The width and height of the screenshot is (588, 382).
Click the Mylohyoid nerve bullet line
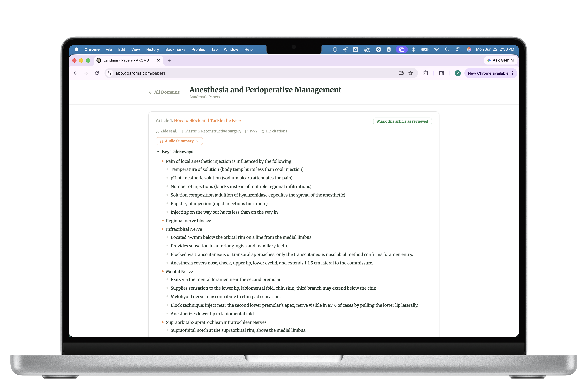(x=226, y=297)
